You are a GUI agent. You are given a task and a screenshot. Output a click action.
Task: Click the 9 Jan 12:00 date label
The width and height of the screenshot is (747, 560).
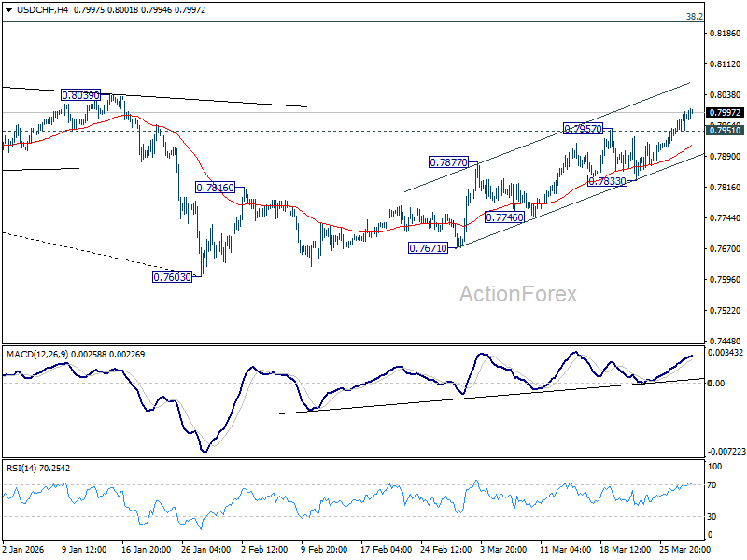click(x=84, y=550)
